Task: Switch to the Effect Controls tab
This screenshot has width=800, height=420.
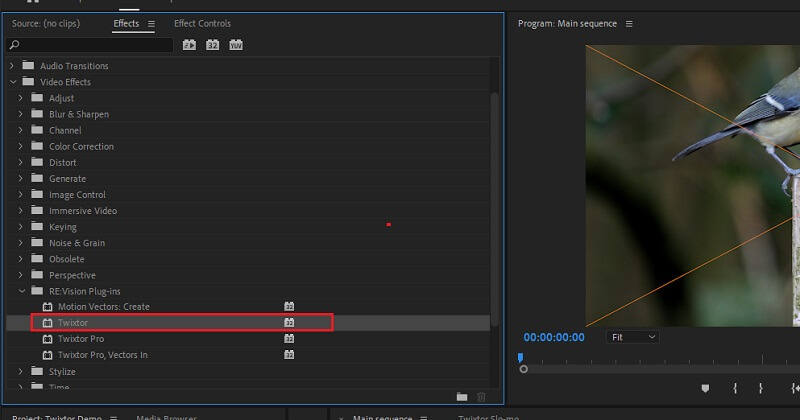Action: point(202,24)
